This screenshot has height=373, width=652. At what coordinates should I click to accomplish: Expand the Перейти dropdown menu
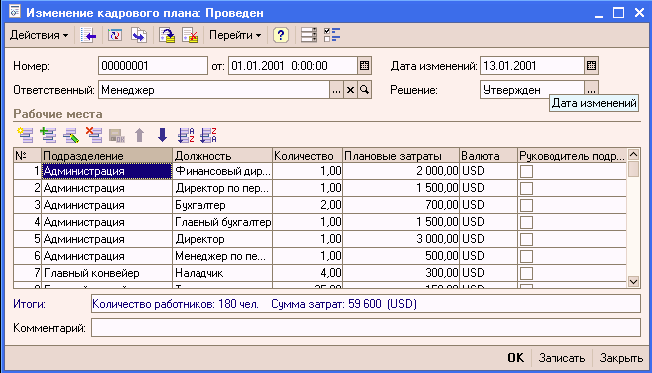point(235,35)
